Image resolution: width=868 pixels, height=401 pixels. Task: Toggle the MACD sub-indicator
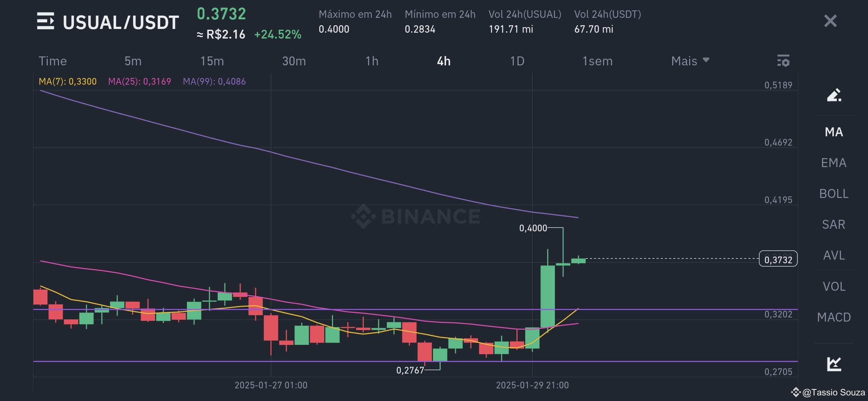(x=834, y=317)
